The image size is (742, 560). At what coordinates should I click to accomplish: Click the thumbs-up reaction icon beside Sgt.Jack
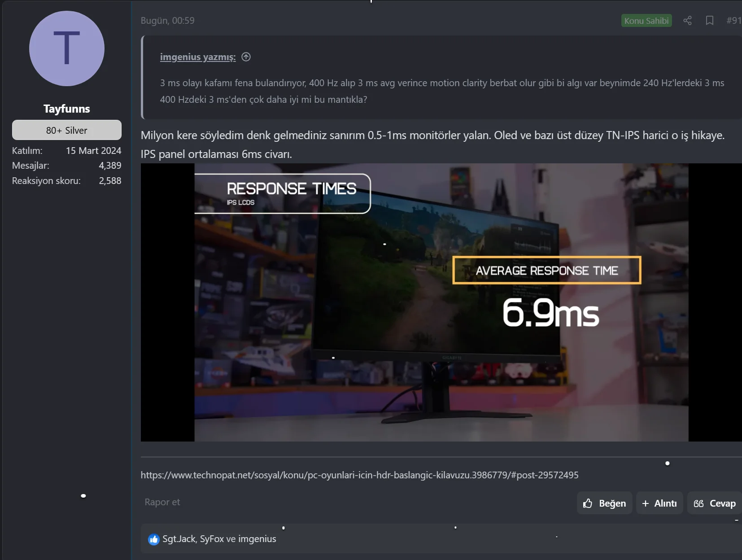[x=154, y=539]
